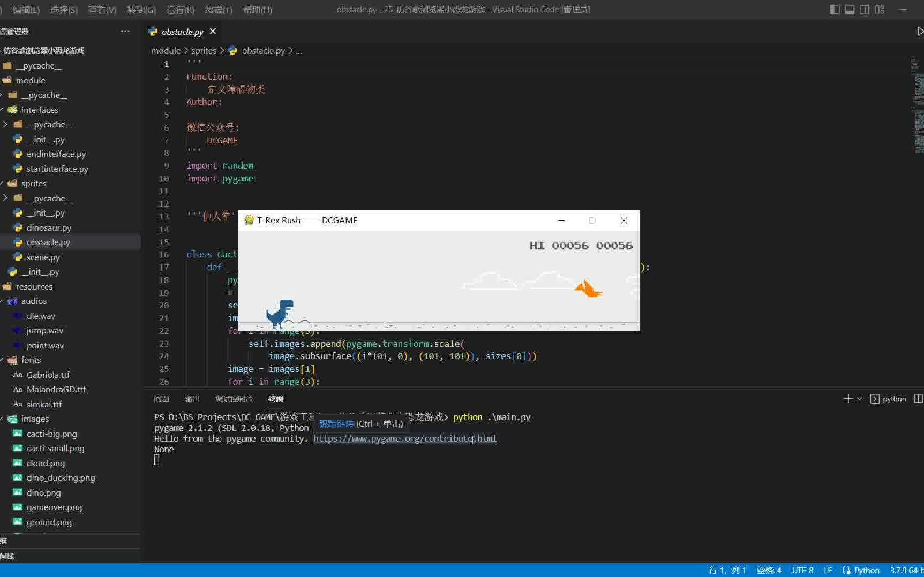Open simkai.ttf font file
This screenshot has width=924, height=577.
coord(44,404)
